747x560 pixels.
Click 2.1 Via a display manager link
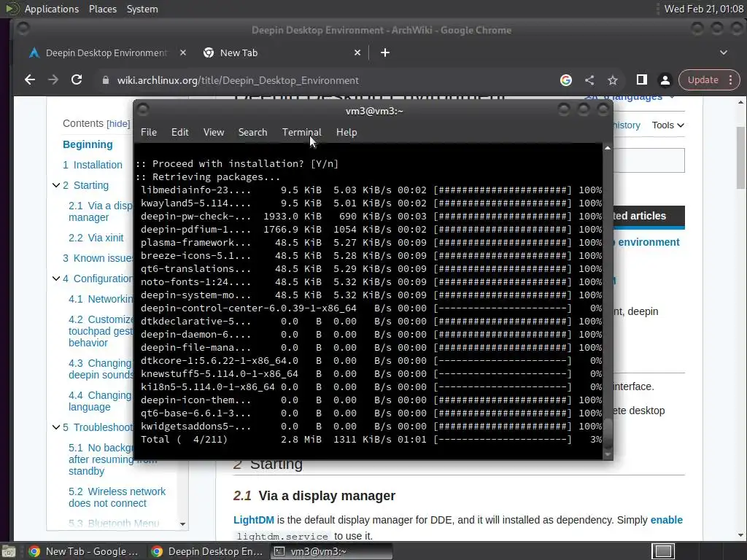(x=101, y=211)
